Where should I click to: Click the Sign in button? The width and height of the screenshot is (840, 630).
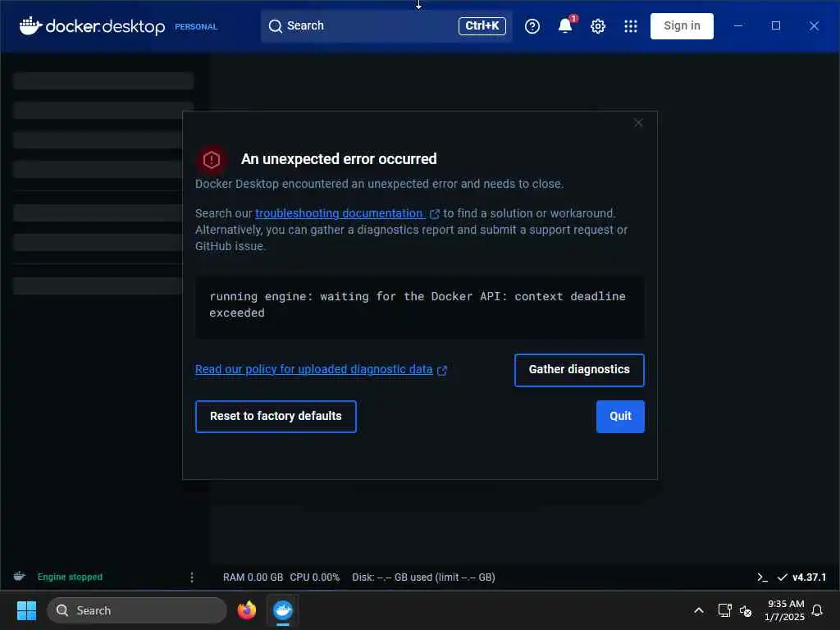point(682,25)
